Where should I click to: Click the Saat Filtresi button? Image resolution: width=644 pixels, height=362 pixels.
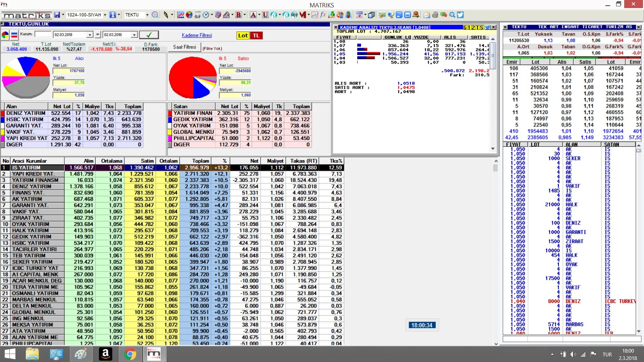click(184, 47)
